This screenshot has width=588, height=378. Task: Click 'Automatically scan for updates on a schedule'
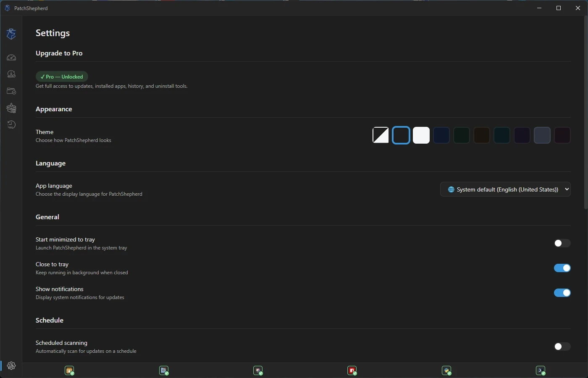point(86,351)
